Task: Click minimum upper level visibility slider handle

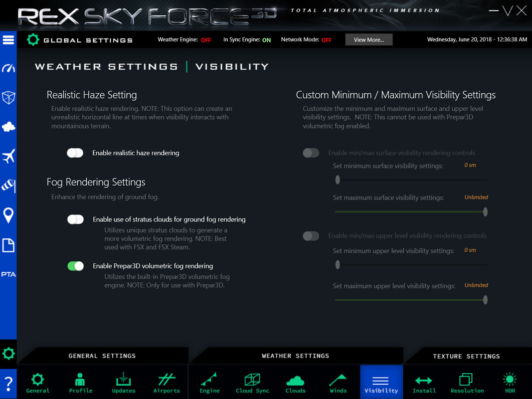Action: tap(338, 265)
